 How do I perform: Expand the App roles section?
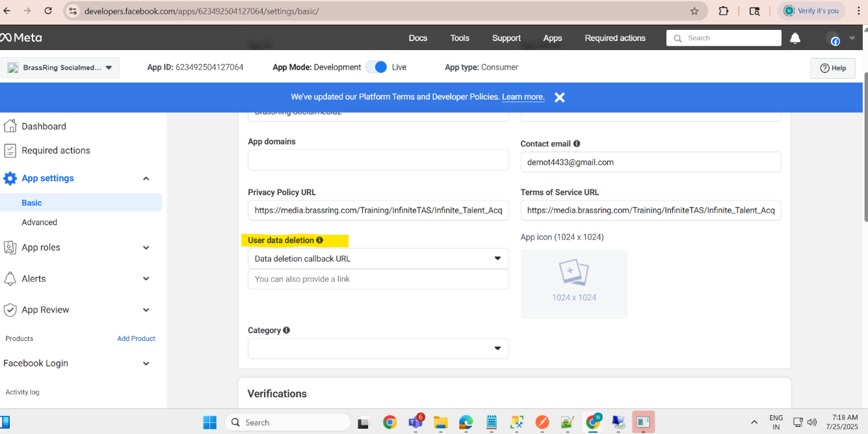(146, 247)
